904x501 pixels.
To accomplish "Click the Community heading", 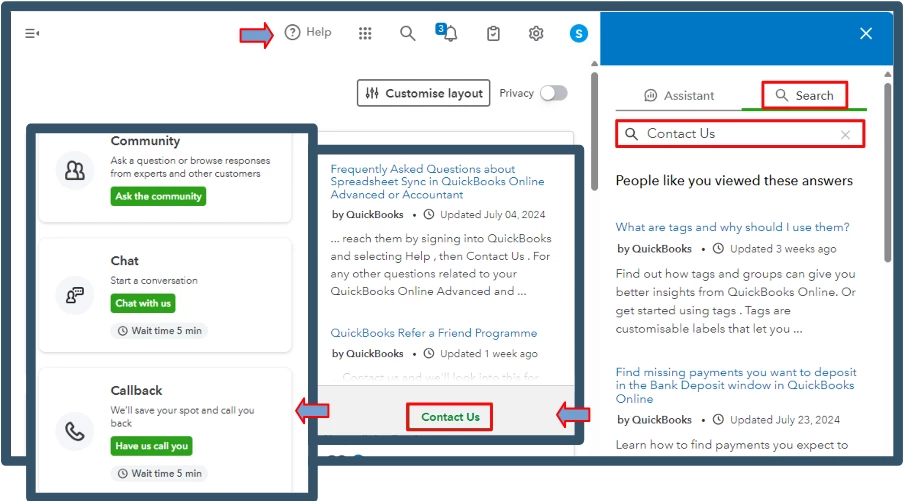I will [x=145, y=141].
